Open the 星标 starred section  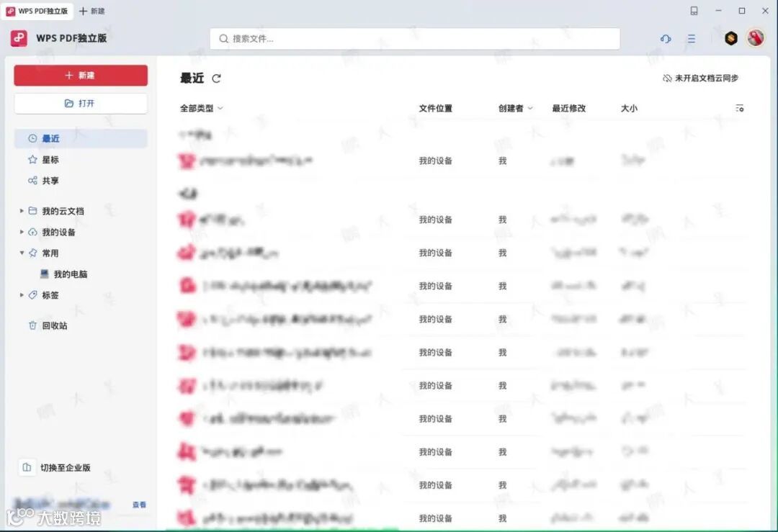coord(50,160)
